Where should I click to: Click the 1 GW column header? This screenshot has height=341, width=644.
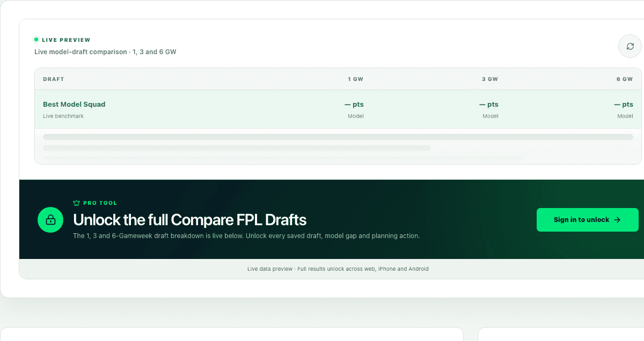tap(355, 79)
